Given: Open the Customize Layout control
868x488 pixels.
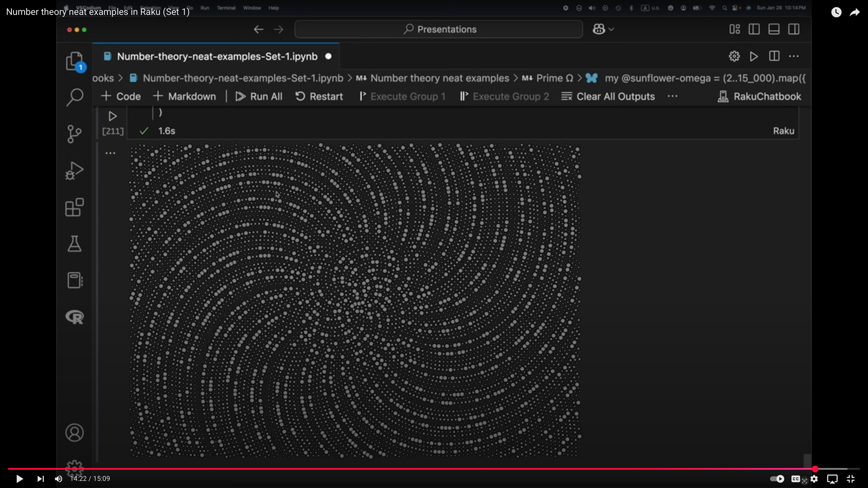Looking at the screenshot, I should [x=734, y=29].
